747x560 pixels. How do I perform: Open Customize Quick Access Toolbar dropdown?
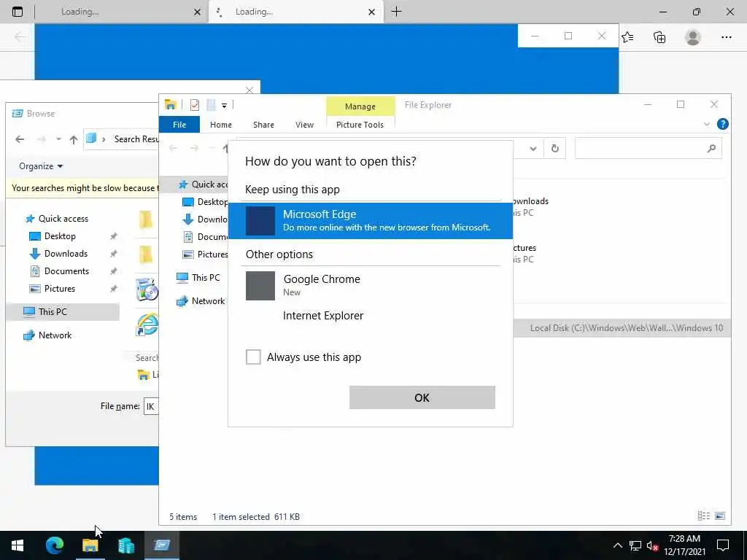(224, 105)
